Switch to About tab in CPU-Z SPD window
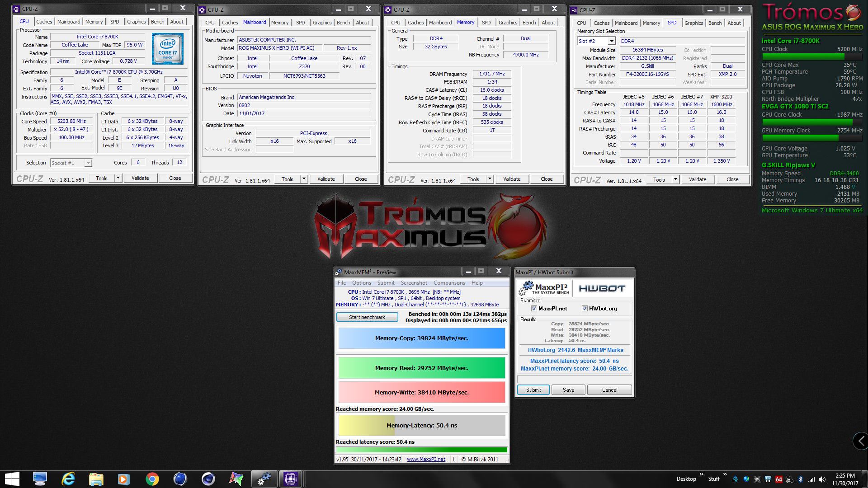The image size is (868, 488). [734, 23]
